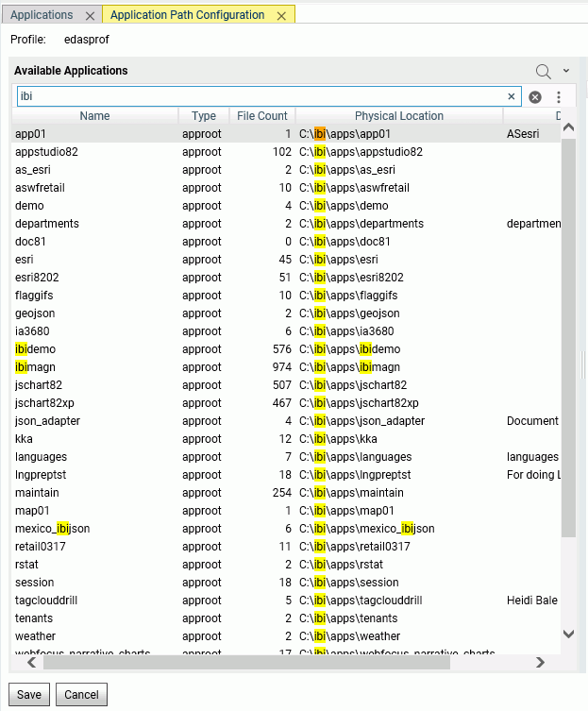The width and height of the screenshot is (588, 711).
Task: Click path C:\ibi\apps\maintain
Action: click(351, 493)
